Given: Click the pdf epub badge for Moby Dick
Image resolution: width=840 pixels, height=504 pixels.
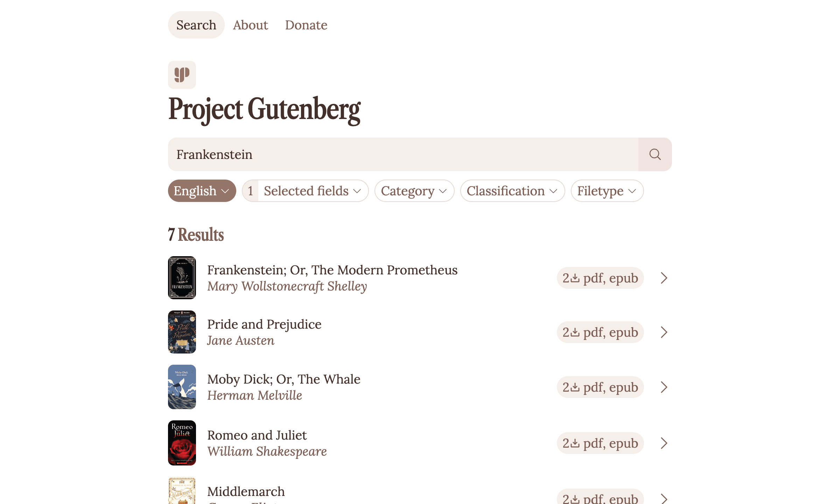Looking at the screenshot, I should [600, 387].
